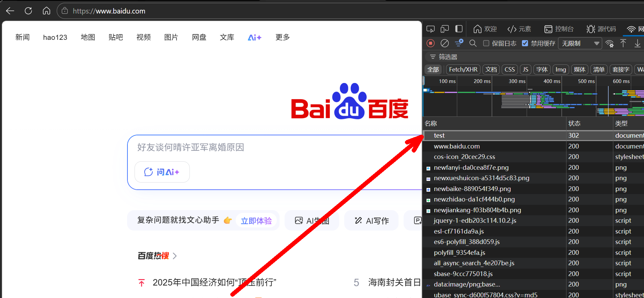
Task: Toggle 保留日志 checkbox
Action: pyautogui.click(x=486, y=43)
